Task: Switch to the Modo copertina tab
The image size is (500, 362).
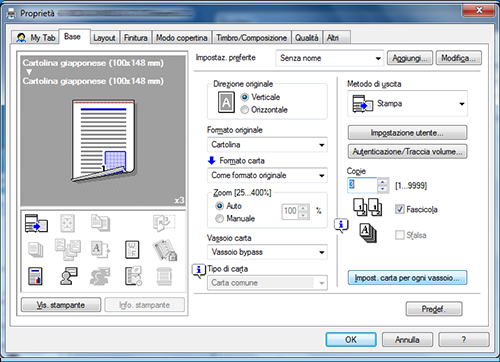Action: (182, 38)
